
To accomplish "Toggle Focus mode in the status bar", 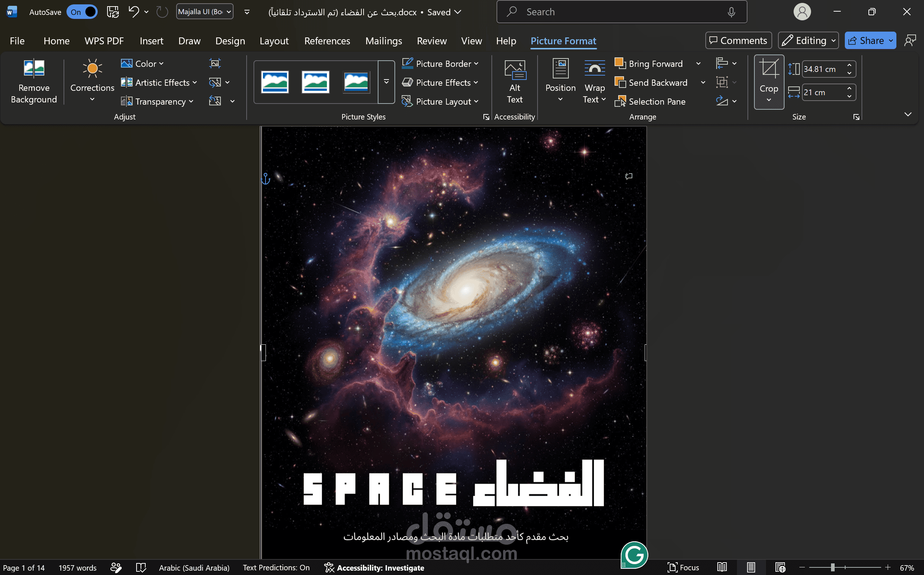I will [x=683, y=567].
